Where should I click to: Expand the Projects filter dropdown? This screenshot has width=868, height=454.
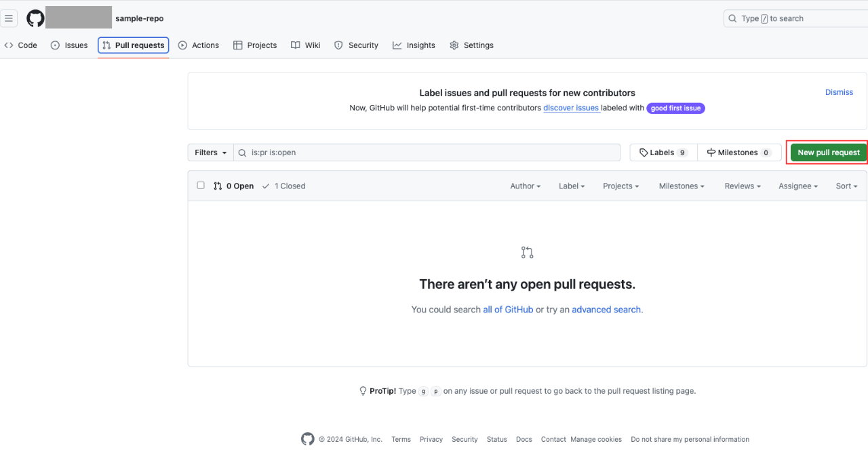[621, 186]
